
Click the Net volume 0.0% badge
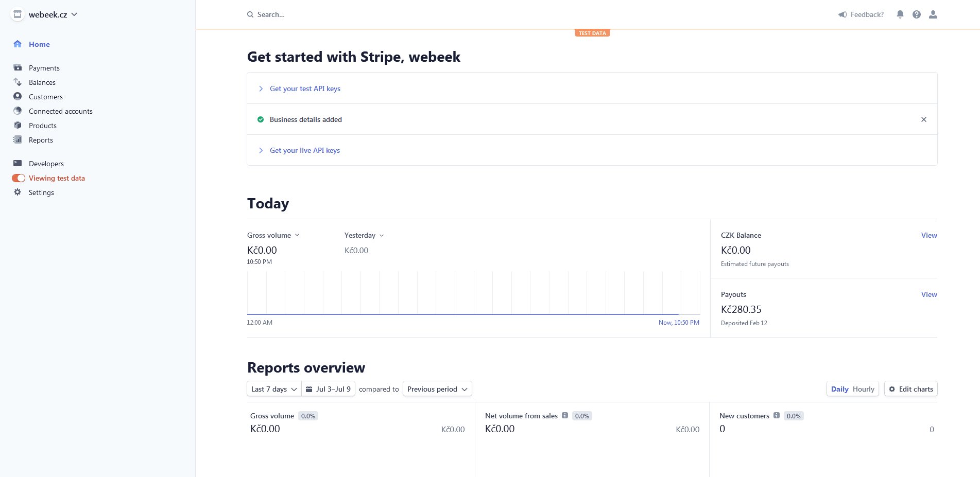[x=582, y=416]
